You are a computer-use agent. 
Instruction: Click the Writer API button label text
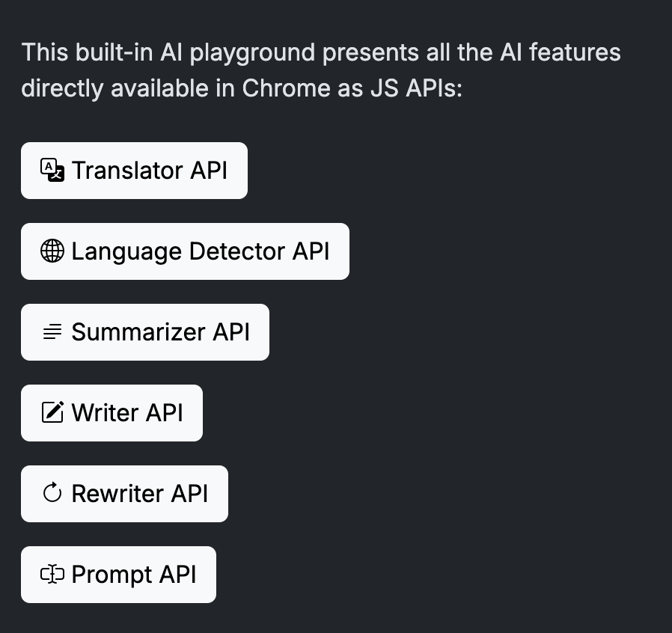click(126, 412)
